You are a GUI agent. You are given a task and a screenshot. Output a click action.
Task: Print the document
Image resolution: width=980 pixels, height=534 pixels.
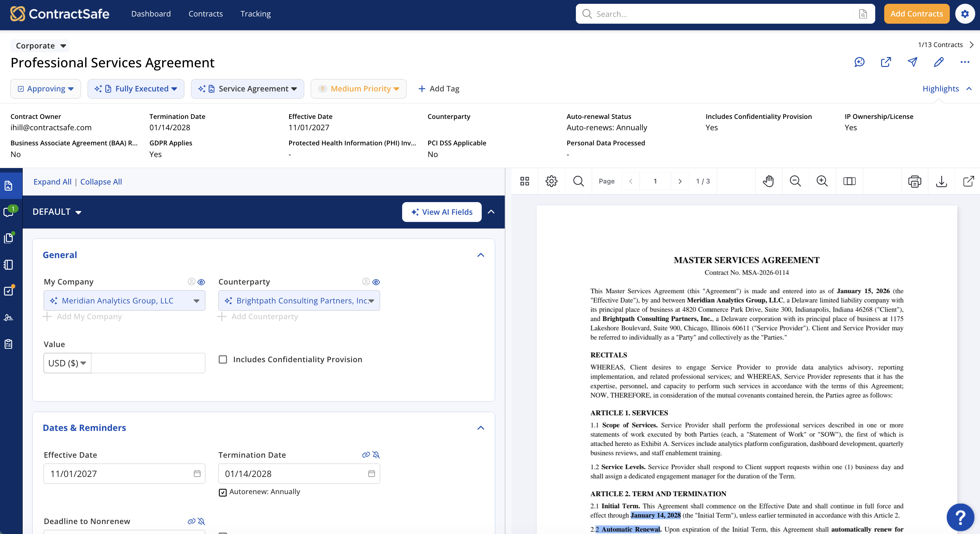tap(914, 181)
